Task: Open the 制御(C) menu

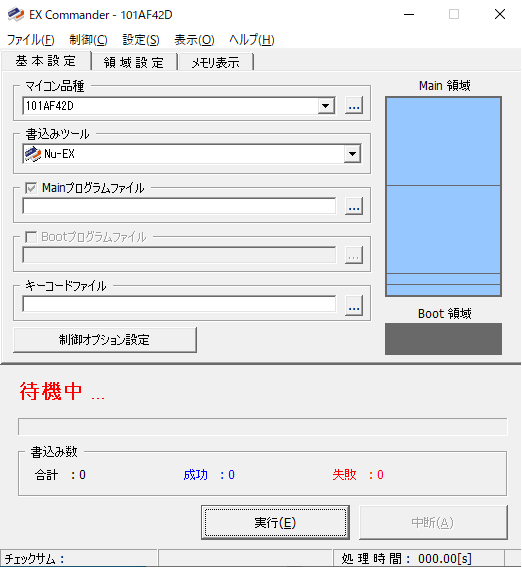Action: (88, 39)
